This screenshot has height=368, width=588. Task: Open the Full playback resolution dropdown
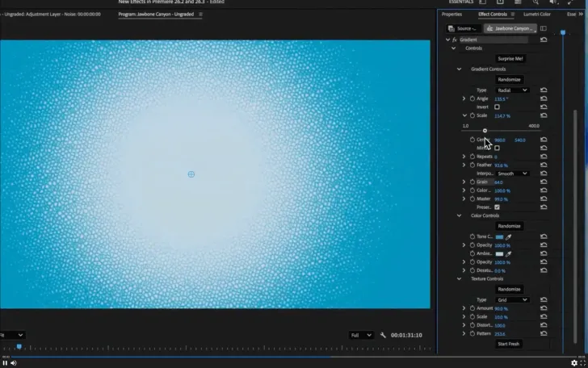[361, 335]
